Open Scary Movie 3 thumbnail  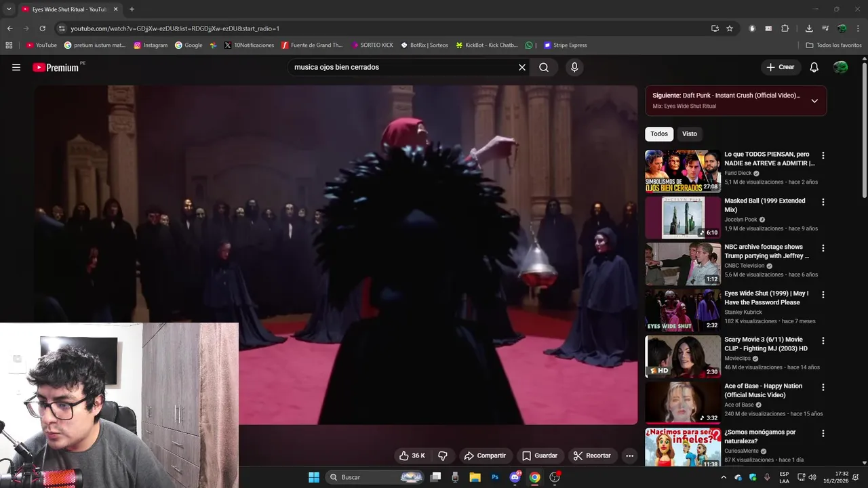point(683,357)
